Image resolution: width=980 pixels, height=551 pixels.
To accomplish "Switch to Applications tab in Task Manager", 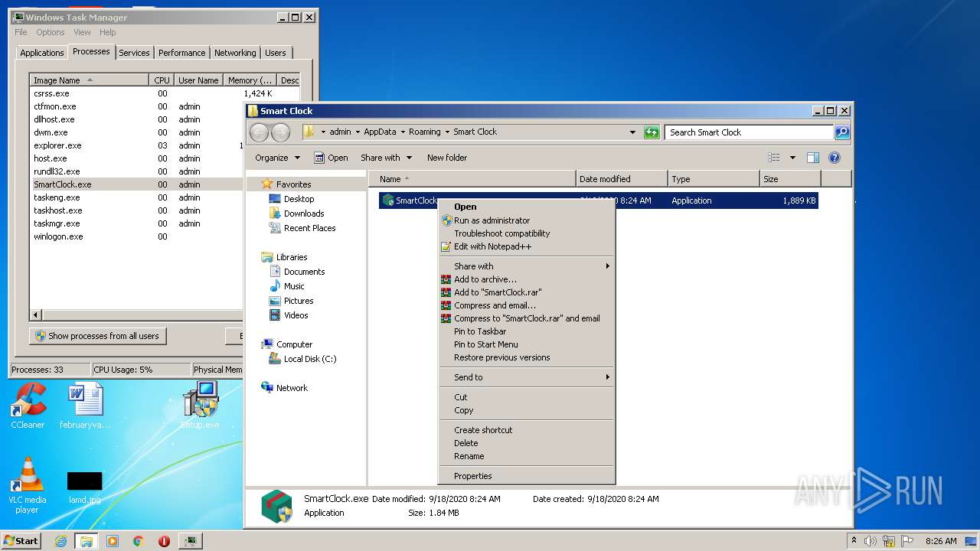I will pyautogui.click(x=41, y=53).
